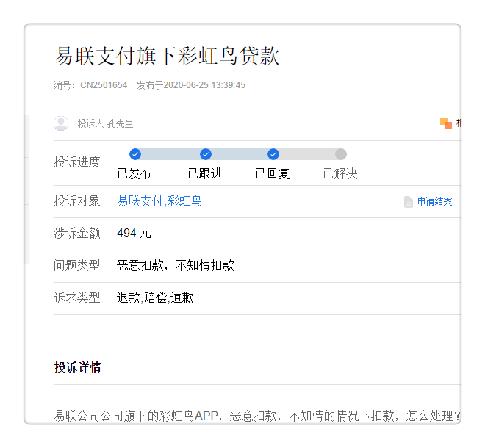Click the 涉诉金额 field label
The height and width of the screenshot is (448, 485).
(x=76, y=233)
